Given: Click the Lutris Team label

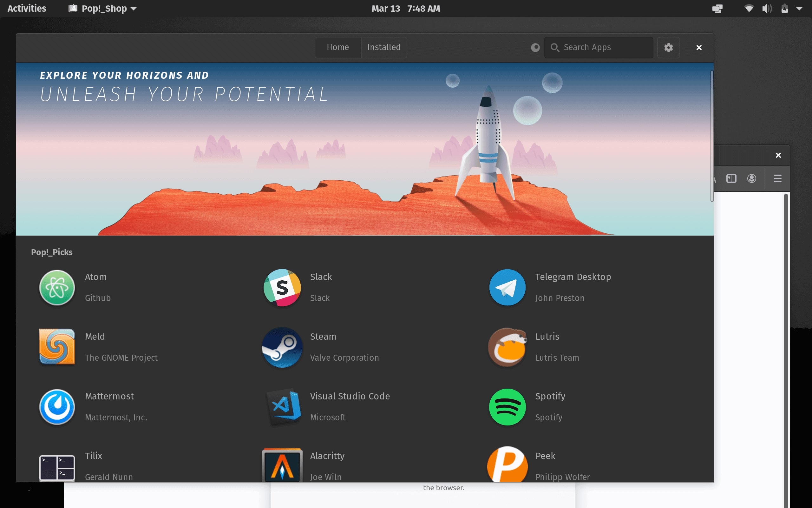Looking at the screenshot, I should [557, 358].
